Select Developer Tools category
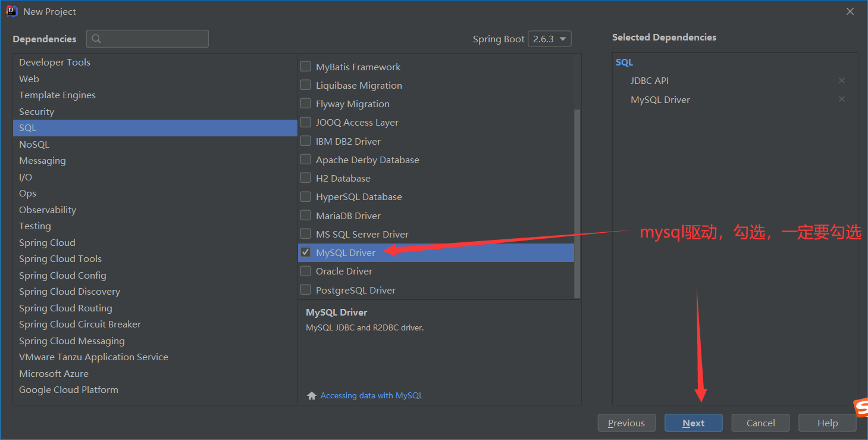868x440 pixels. [x=155, y=62]
